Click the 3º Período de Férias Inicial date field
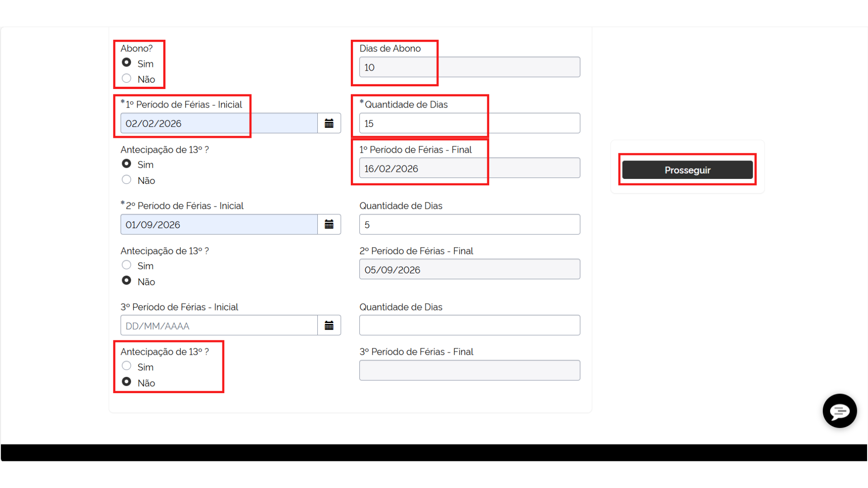 [x=219, y=325]
